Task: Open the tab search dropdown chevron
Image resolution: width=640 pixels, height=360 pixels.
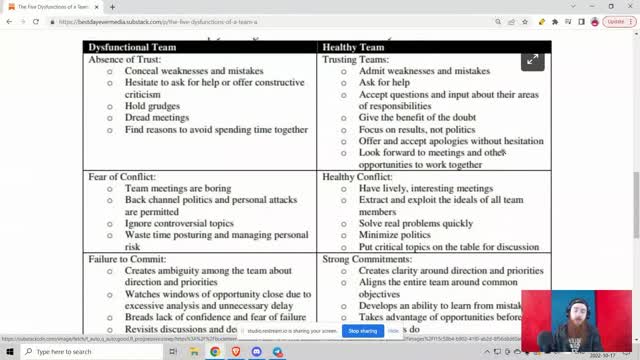Action: 573,7
